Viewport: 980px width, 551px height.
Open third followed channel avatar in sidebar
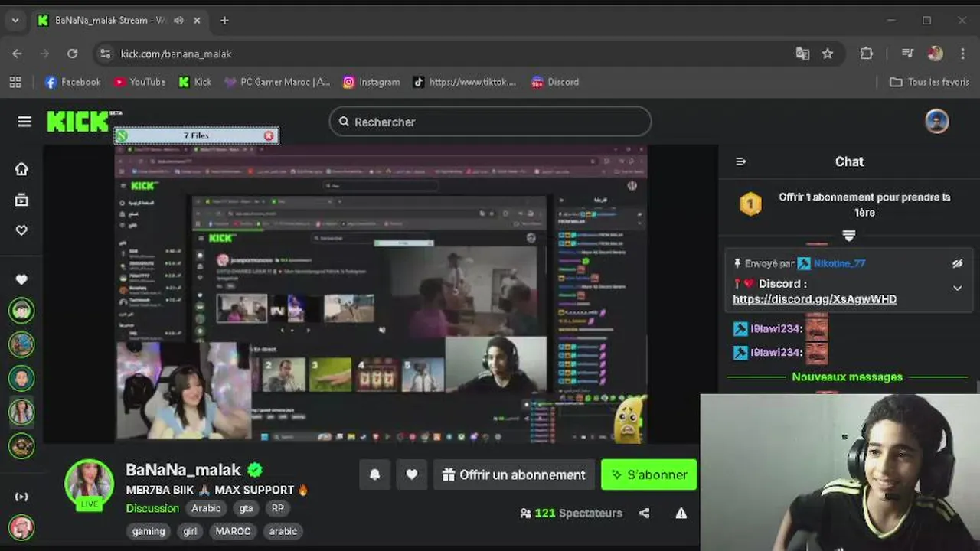[x=21, y=378]
